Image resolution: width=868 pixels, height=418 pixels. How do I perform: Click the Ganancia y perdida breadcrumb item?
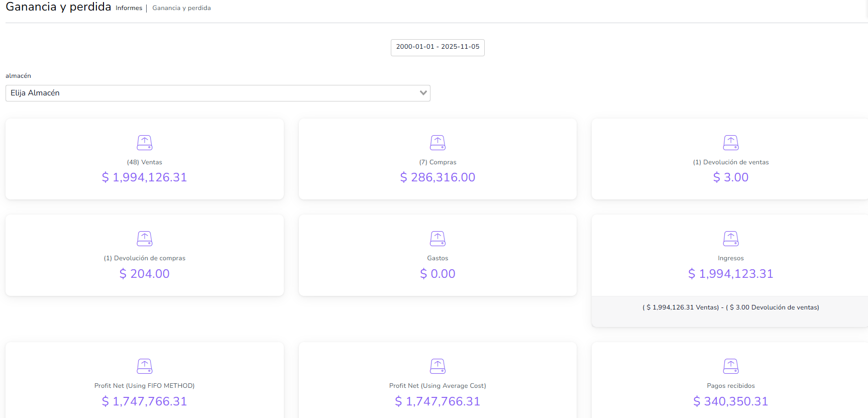point(181,8)
